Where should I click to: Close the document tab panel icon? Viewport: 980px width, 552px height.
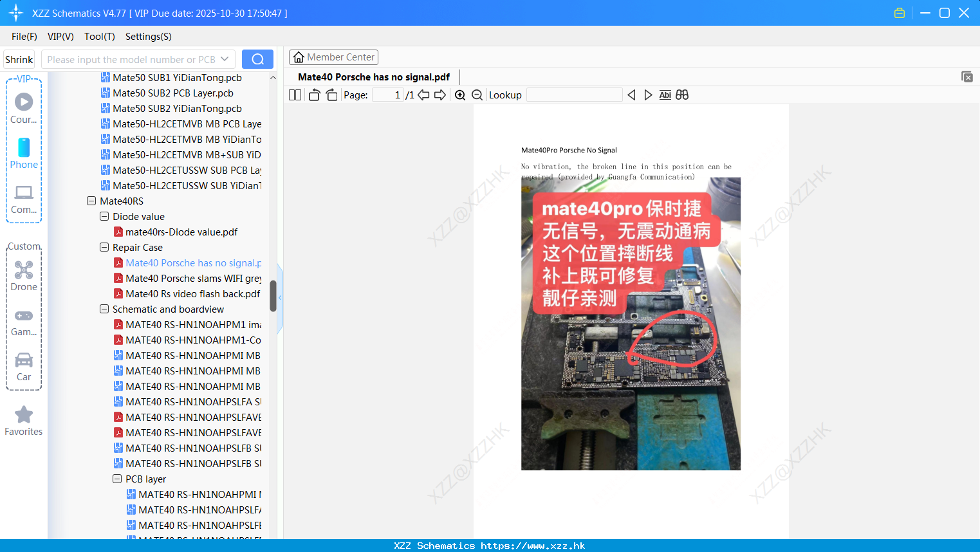point(967,77)
